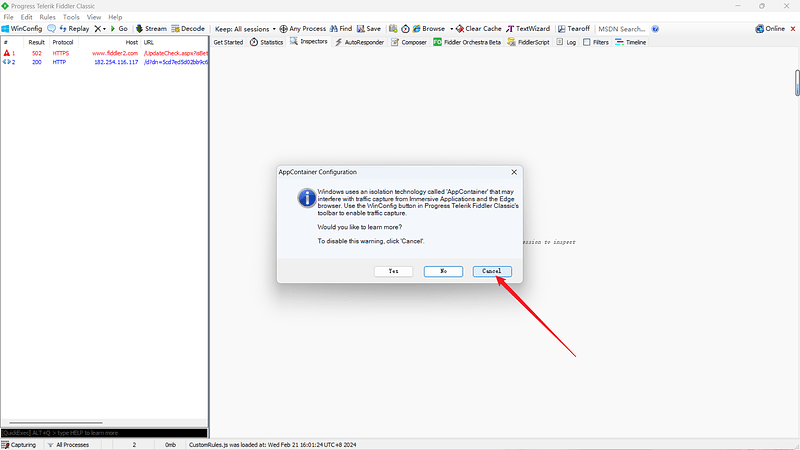Switch to the Log tab
This screenshot has height=450, width=800.
(x=566, y=42)
